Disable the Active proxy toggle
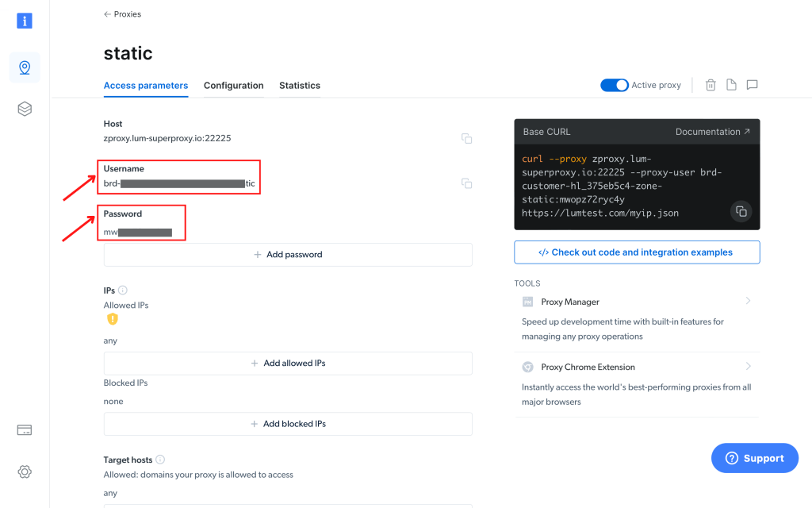Screen dimensions: 812x508 (615, 85)
